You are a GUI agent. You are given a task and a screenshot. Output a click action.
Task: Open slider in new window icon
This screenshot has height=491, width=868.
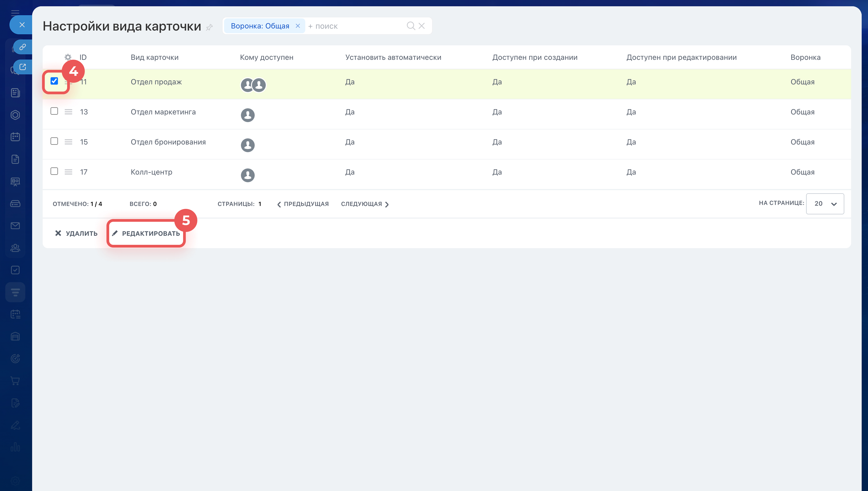[x=23, y=67]
